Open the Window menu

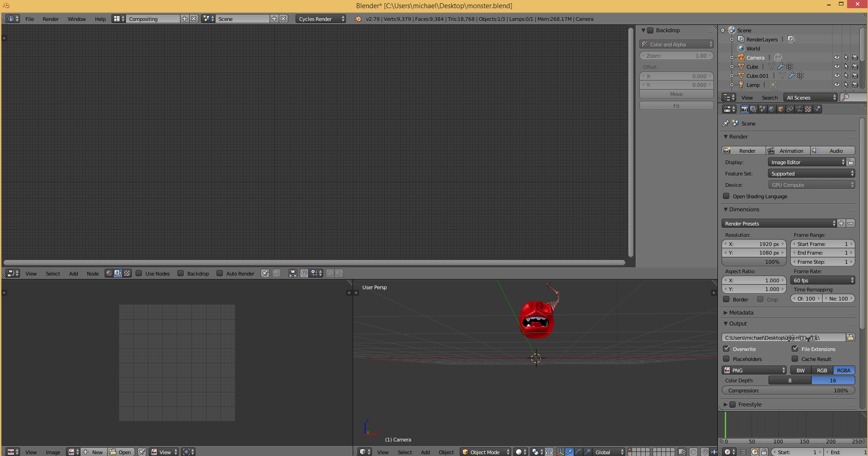(x=76, y=19)
